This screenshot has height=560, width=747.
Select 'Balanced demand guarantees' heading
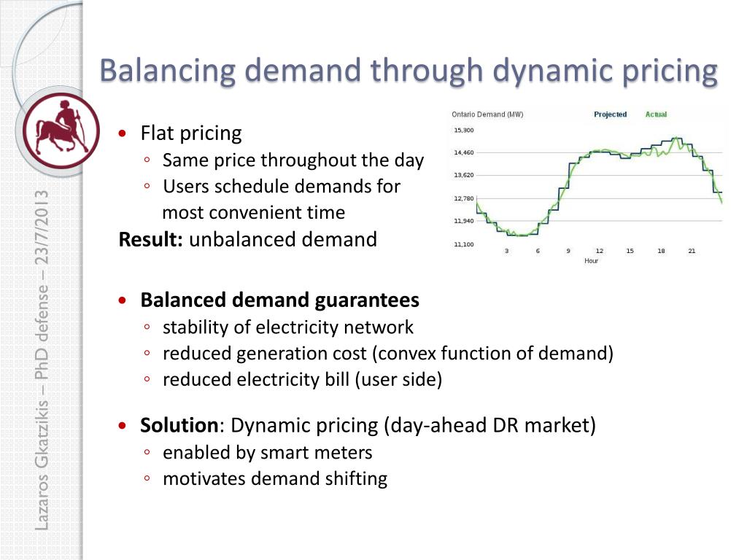[x=279, y=300]
